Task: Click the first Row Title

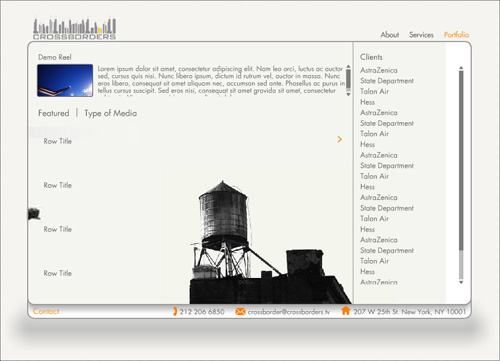Action: (58, 141)
